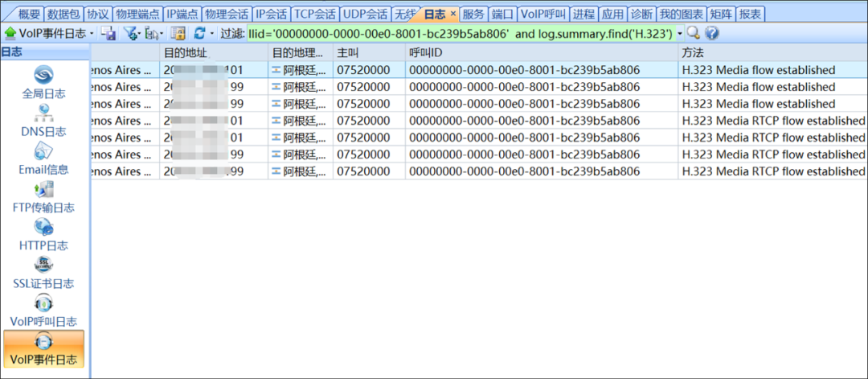
Task: Click the 日志 sidebar panel header
Action: [x=44, y=52]
